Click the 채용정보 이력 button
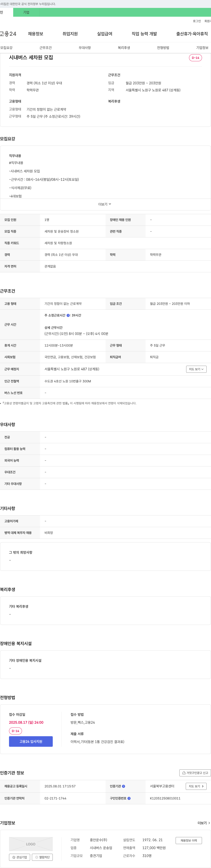 click(189, 840)
